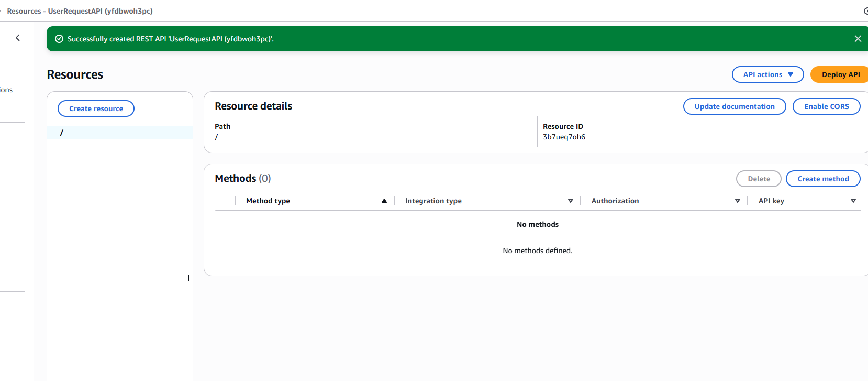The image size is (868, 381).
Task: Click the Resources - UserRequestAPI breadcrumb title
Action: (x=80, y=11)
